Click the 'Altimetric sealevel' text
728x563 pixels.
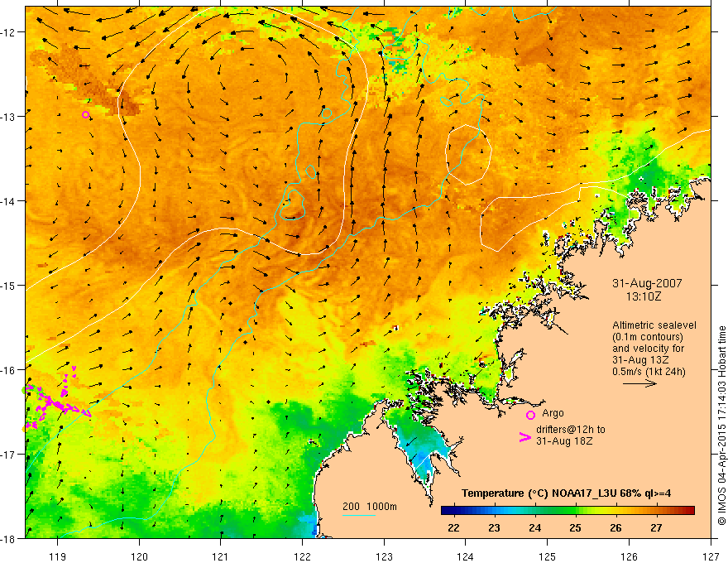click(x=654, y=325)
